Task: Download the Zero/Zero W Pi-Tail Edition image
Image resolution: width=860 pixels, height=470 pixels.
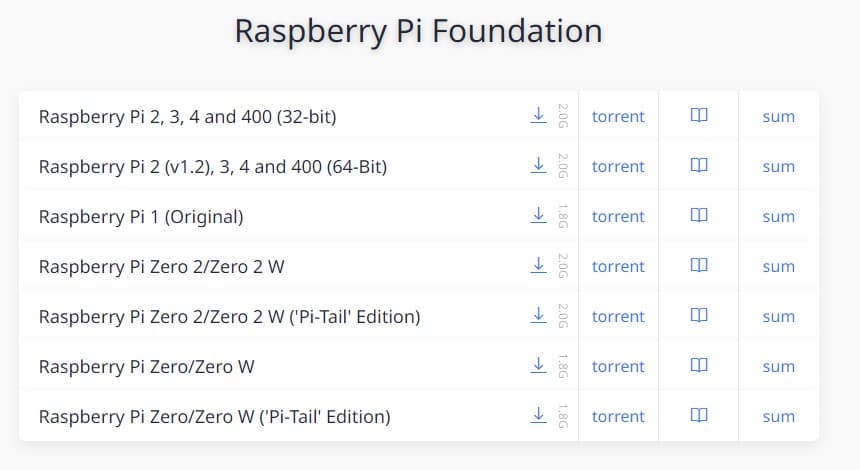Action: coord(539,415)
